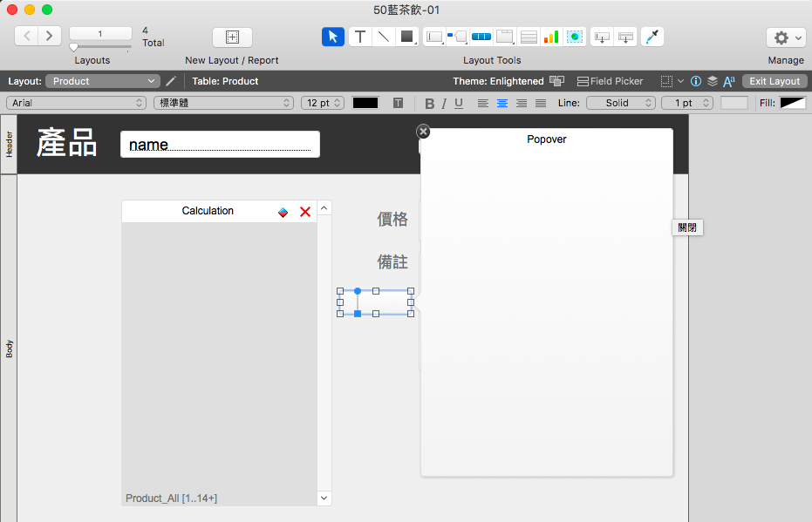Screen dimensions: 812x522
Task: Open the screen stencil dropdown arrow
Action: tap(680, 81)
